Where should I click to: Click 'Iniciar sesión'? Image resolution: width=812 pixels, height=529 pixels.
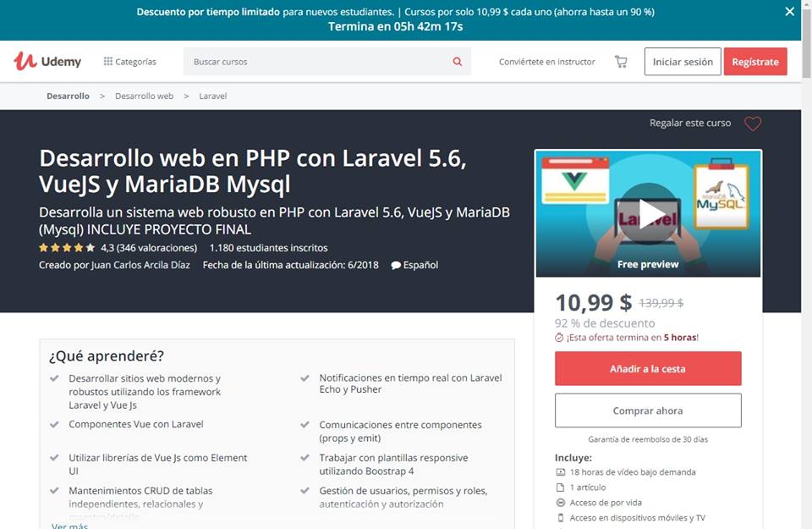pos(682,61)
